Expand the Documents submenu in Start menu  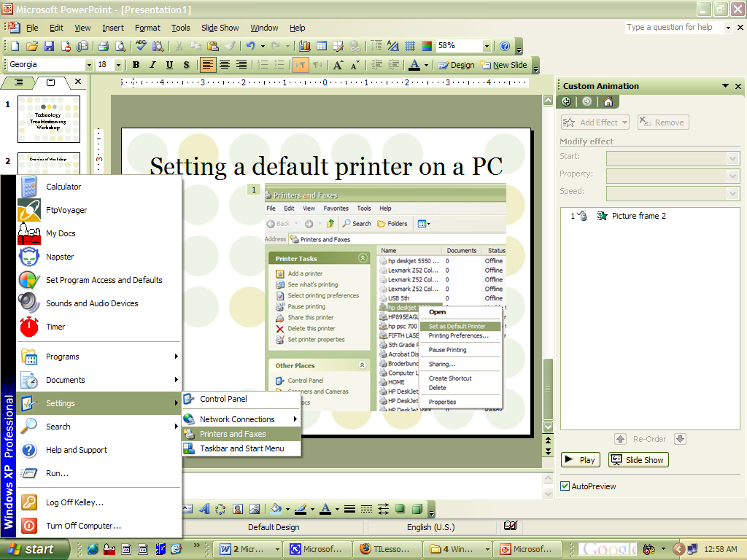pos(98,380)
